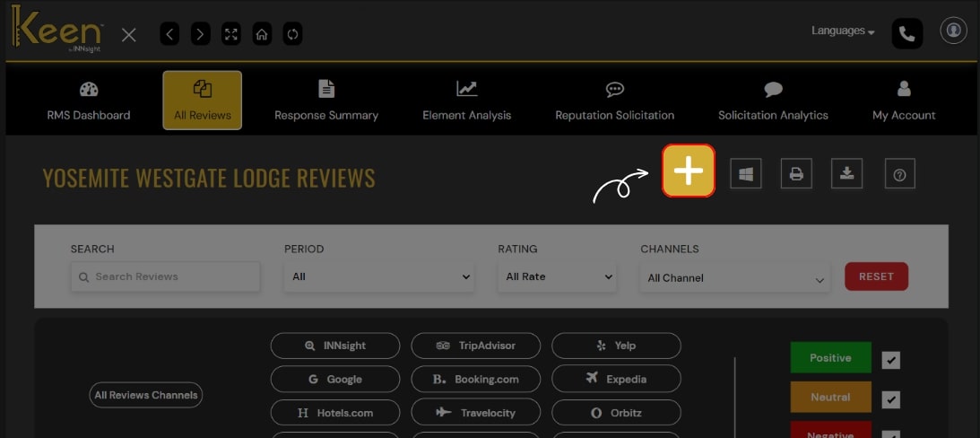Open the RMS Dashboard tab
This screenshot has height=438, width=980.
(89, 101)
